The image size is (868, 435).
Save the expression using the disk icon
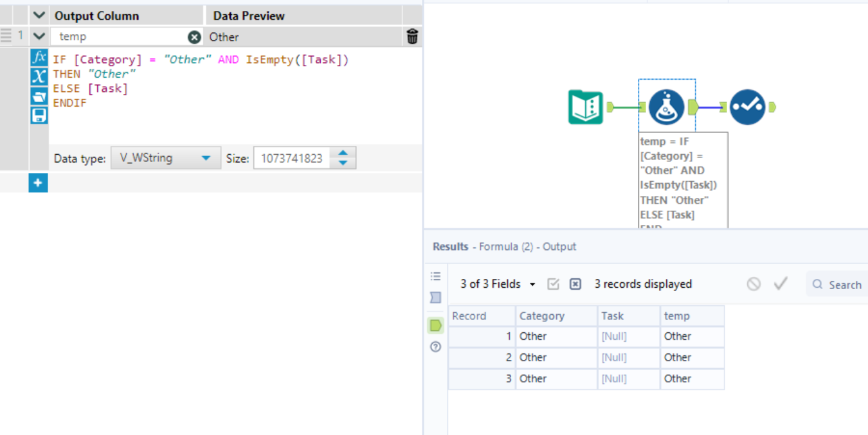[39, 114]
